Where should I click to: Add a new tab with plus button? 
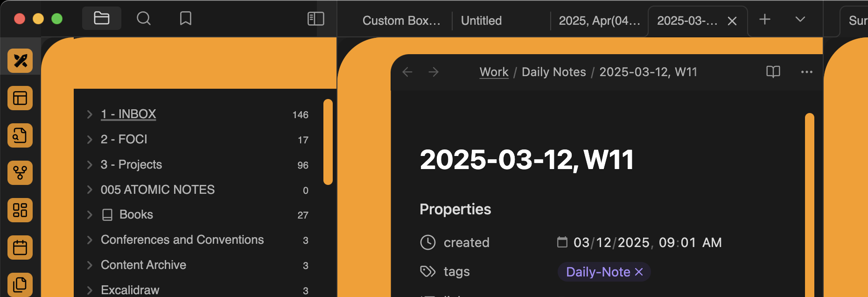(764, 20)
